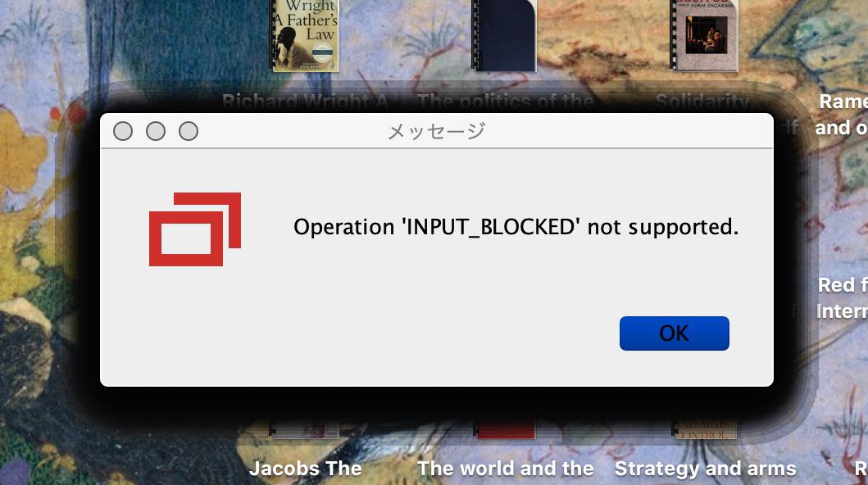Click the middle gray minimize circle
The height and width of the screenshot is (485, 868).
coord(156,131)
